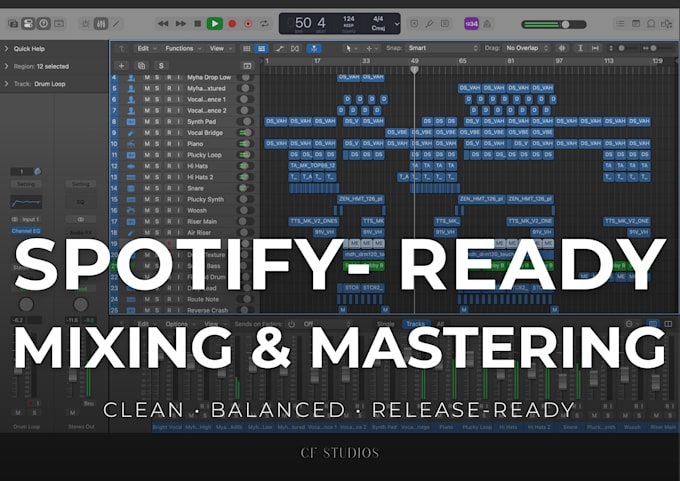The width and height of the screenshot is (680, 481).
Task: Toggle the Mixer button in control bar
Action: pyautogui.click(x=101, y=23)
